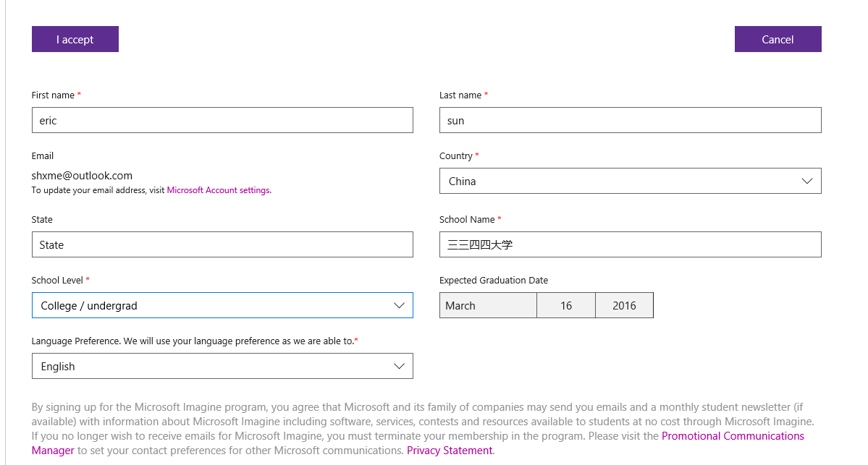Click the Expected Graduation Date label
Viewport: 868px width, 465px height.
[x=494, y=281]
